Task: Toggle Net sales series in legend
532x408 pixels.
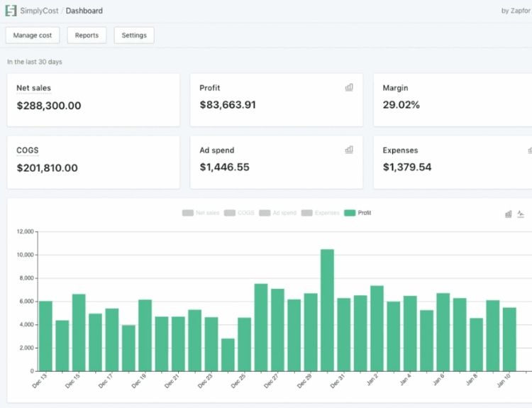Action: (201, 213)
